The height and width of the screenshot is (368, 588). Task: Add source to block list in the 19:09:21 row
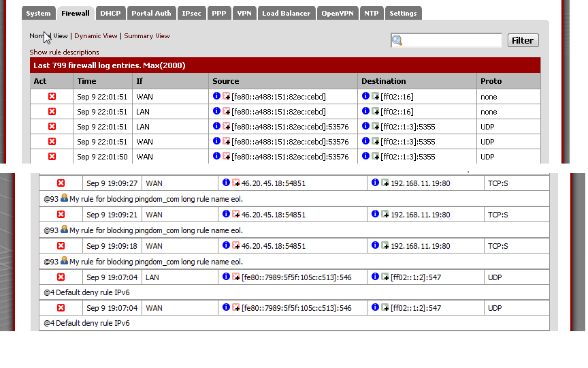pyautogui.click(x=235, y=214)
